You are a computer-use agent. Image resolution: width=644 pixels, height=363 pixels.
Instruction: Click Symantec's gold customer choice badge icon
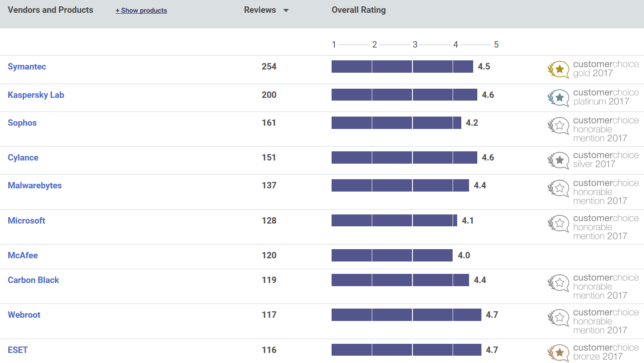[558, 69]
